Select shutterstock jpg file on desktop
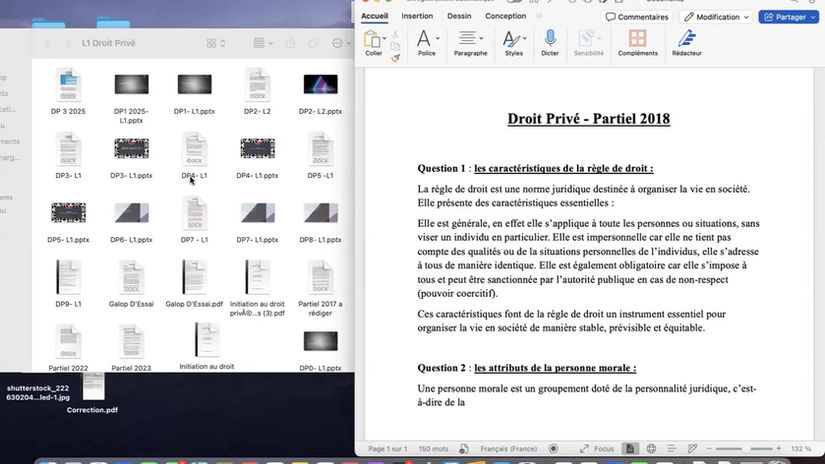825x464 pixels. click(x=38, y=392)
